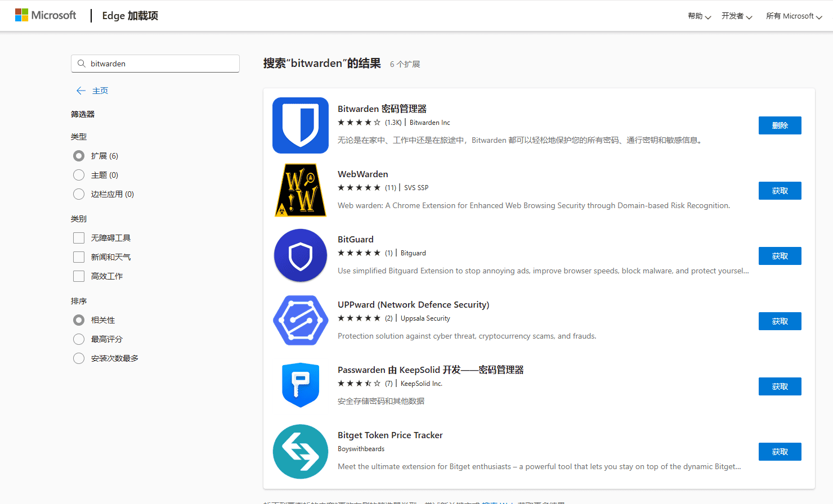Open the UPPward (Network Defence Security) title

click(x=414, y=305)
